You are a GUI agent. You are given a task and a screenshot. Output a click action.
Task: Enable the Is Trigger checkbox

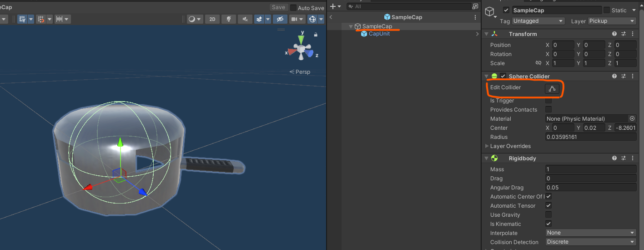click(548, 101)
